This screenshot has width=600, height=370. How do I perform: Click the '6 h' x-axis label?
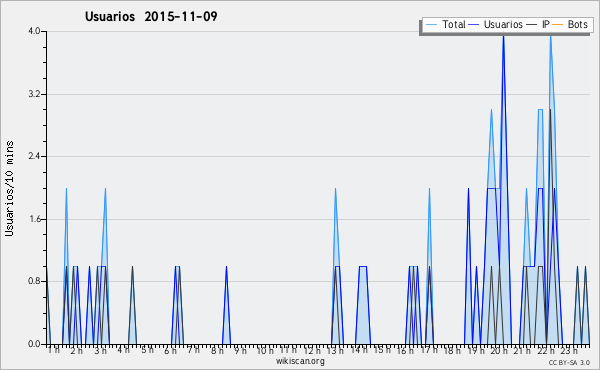click(170, 351)
